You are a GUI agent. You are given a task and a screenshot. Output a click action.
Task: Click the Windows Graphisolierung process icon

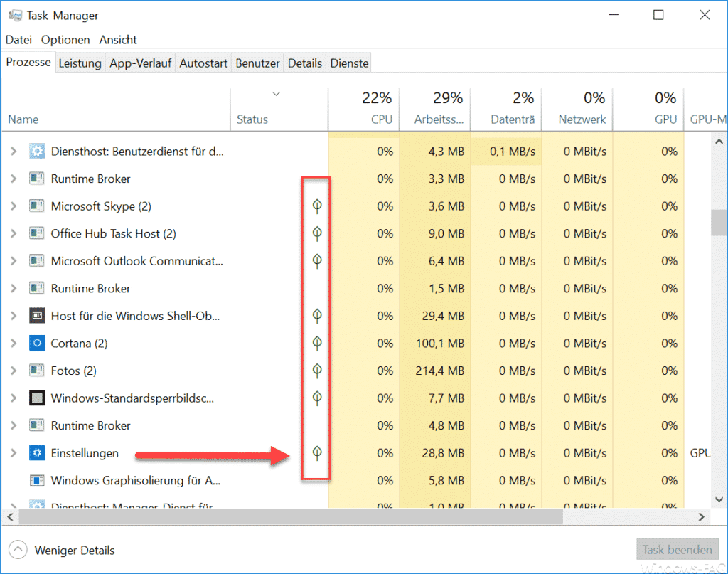[37, 480]
